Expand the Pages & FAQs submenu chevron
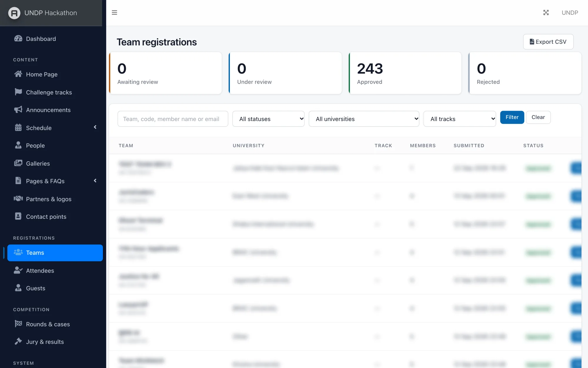 [x=95, y=181]
